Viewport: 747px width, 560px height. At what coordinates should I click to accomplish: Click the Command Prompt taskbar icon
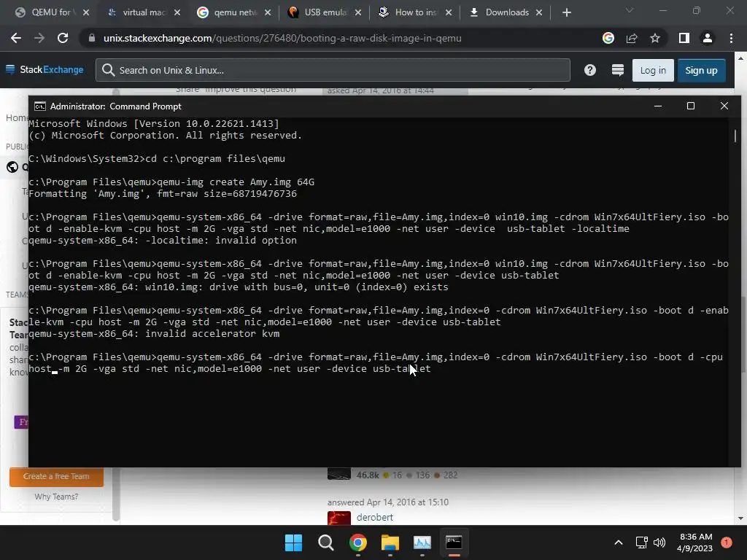(454, 542)
